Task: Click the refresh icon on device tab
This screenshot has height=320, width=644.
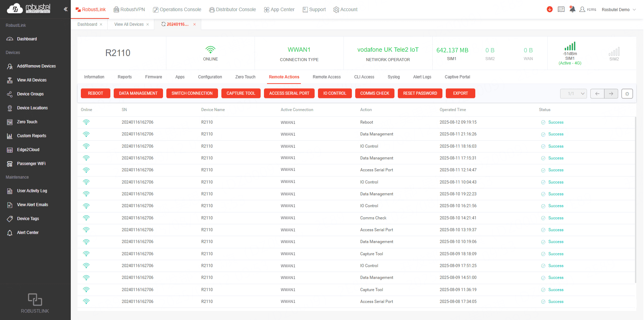Action: (x=163, y=24)
